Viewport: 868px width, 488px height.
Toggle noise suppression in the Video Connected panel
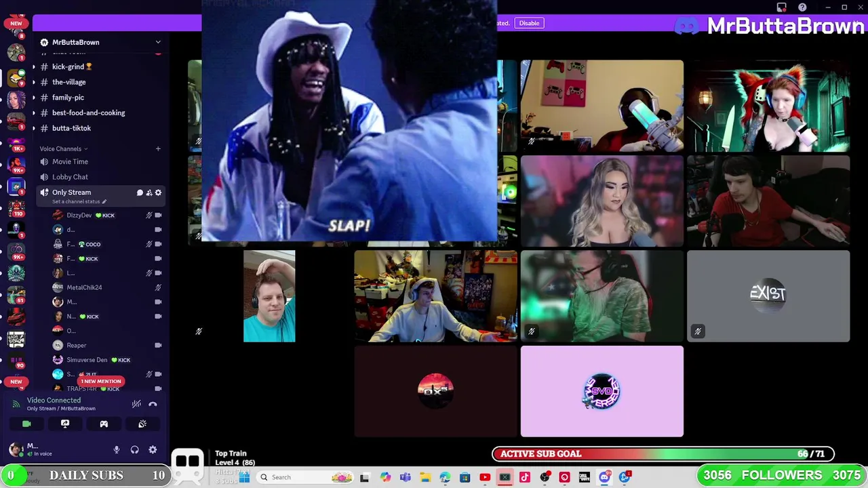click(136, 404)
